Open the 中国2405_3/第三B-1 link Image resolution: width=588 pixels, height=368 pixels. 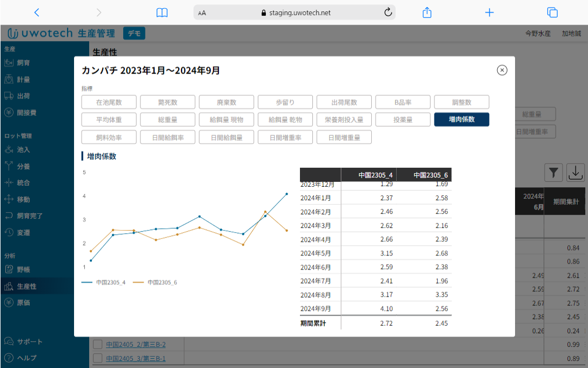tap(136, 358)
